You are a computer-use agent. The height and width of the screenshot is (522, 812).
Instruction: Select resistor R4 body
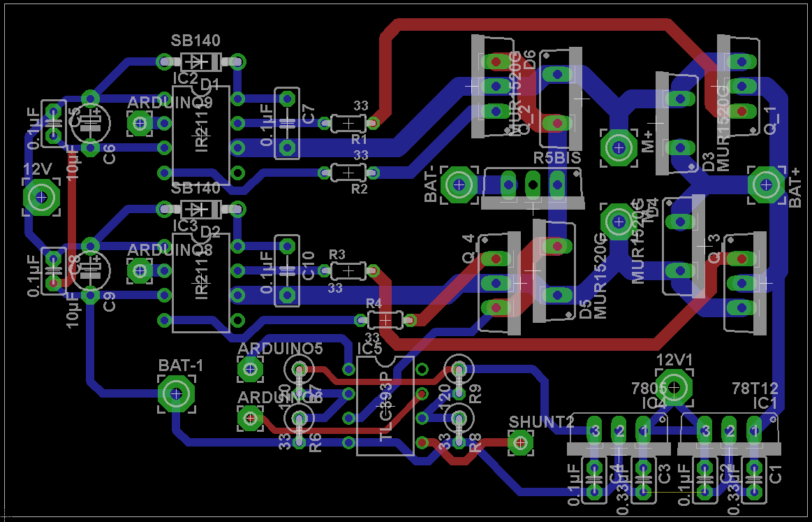[x=385, y=320]
